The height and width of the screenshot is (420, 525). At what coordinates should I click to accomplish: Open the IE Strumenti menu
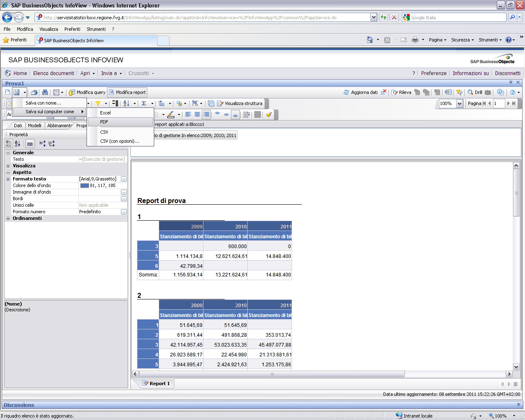point(96,29)
